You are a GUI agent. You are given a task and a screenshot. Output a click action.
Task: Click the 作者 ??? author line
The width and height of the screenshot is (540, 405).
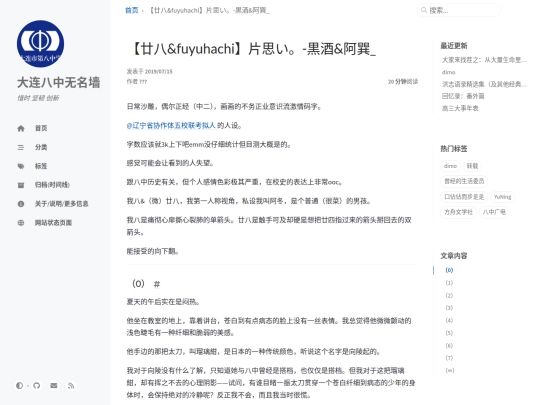(137, 82)
